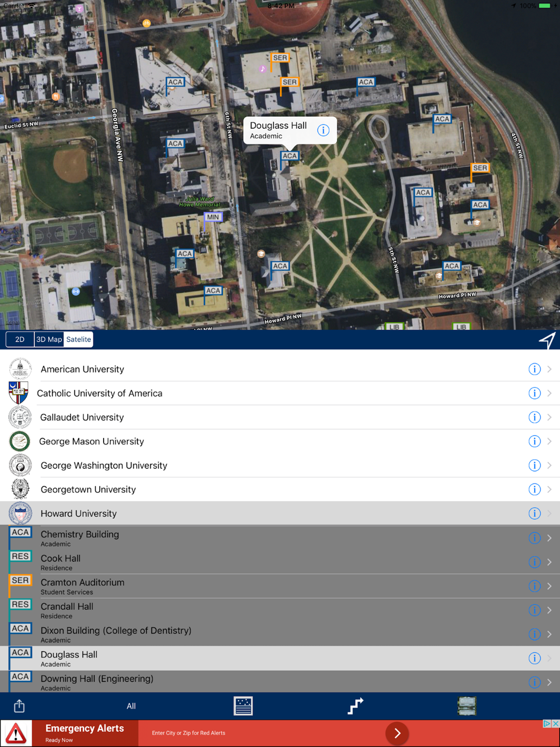Viewport: 560px width, 747px height.
Task: Expand George Mason University chevron
Action: coord(549,441)
